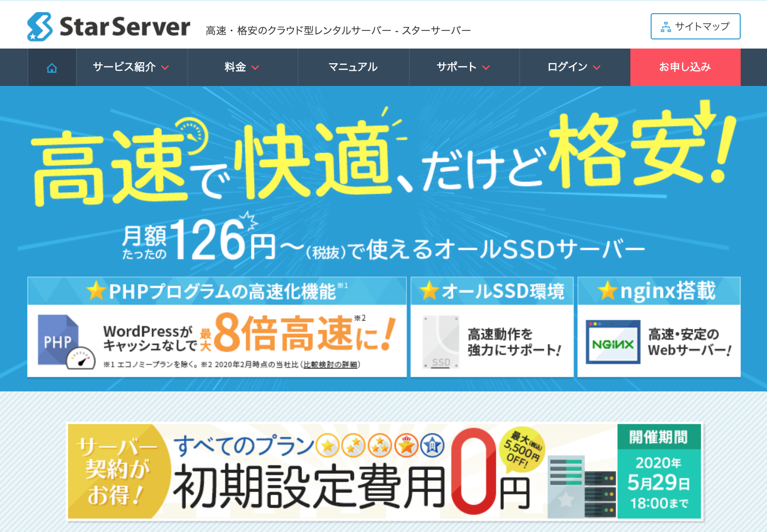Viewport: 767px width, 532px height.
Task: Click the NGINX browser window icon
Action: click(x=613, y=342)
